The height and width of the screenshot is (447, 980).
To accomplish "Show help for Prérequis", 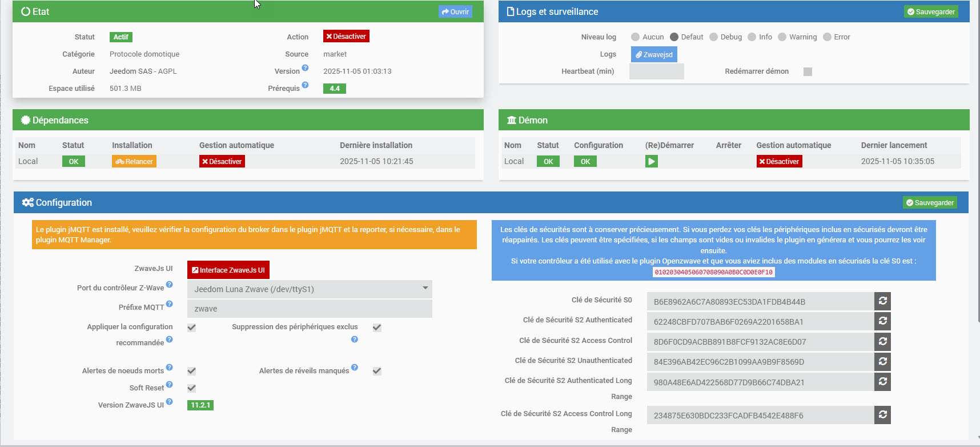I will click(305, 85).
